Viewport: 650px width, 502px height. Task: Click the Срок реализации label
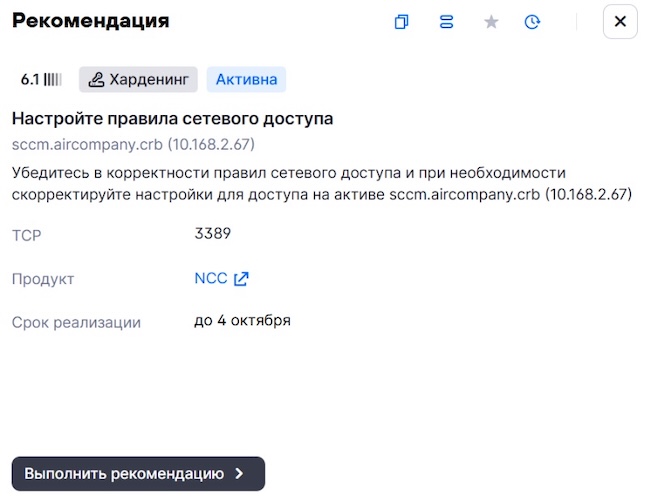76,322
